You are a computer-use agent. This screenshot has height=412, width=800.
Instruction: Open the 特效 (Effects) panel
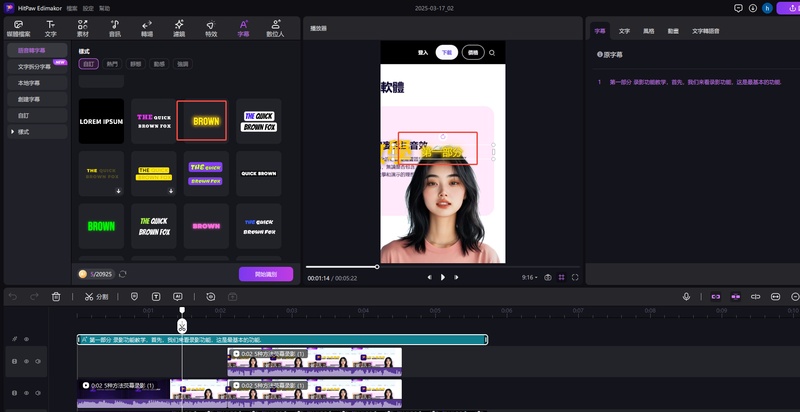coord(211,27)
